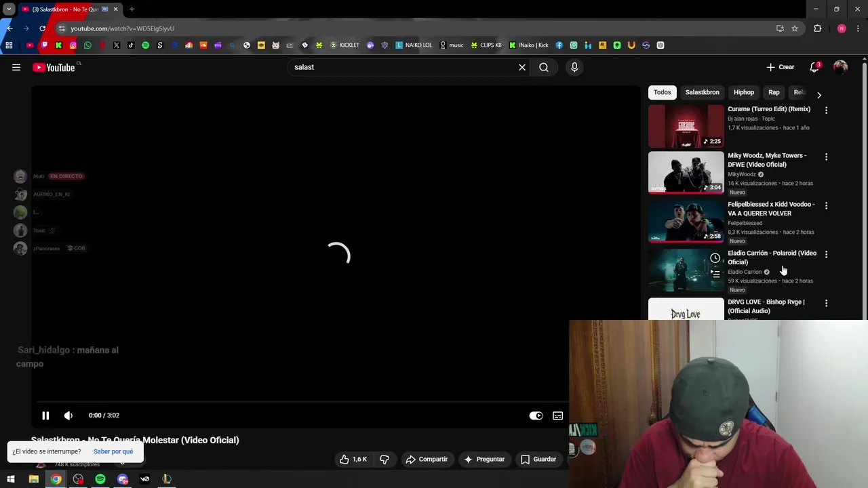This screenshot has height=488, width=868.
Task: Open the X (Twitter) bookmark icon
Action: click(x=117, y=45)
